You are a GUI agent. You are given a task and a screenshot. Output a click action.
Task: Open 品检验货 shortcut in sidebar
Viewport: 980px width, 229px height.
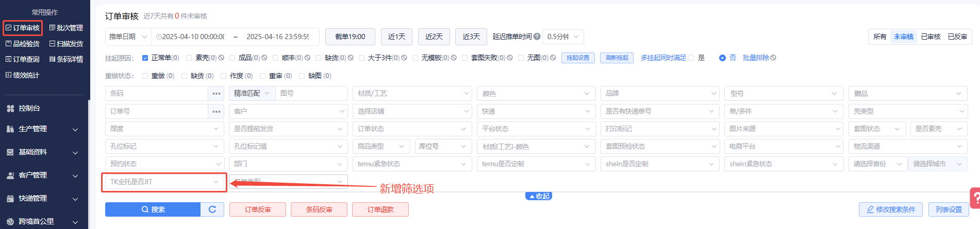23,44
